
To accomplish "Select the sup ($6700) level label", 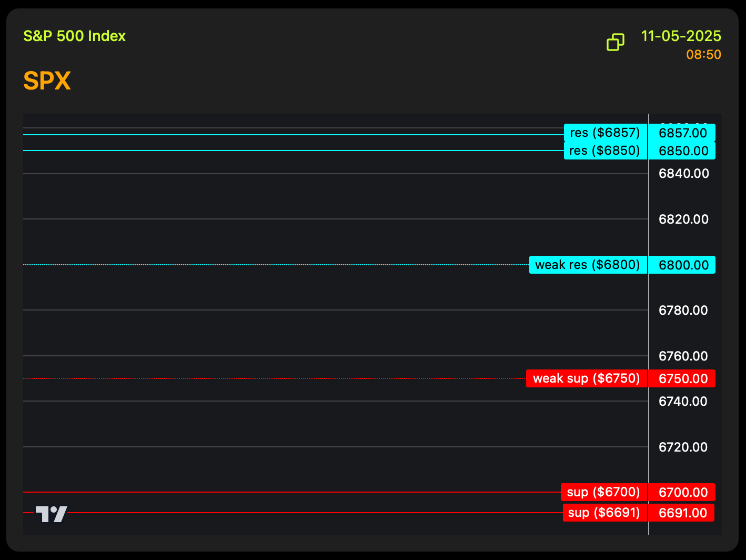I will point(603,492).
